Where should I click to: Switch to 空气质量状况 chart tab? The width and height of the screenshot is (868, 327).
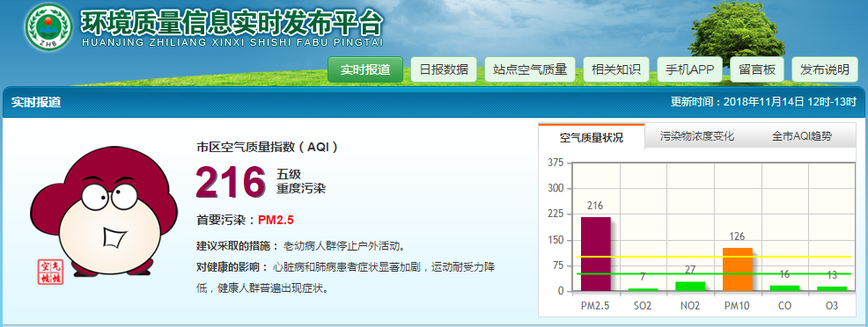592,137
